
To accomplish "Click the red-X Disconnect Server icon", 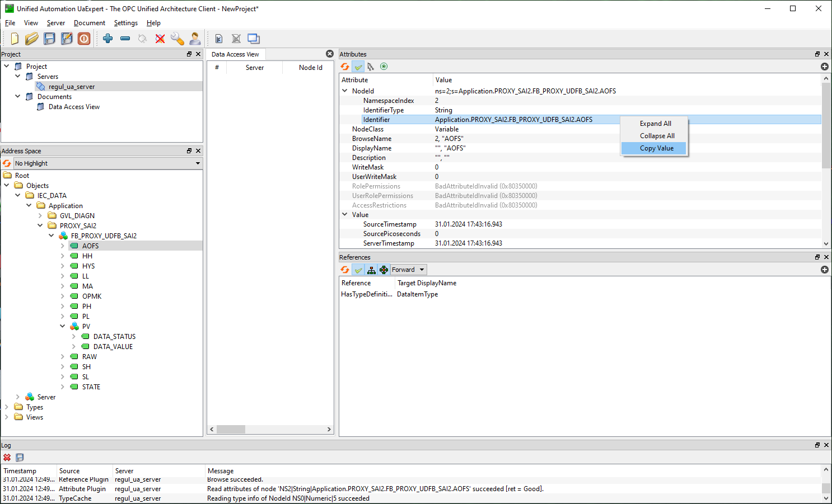I will tap(160, 39).
